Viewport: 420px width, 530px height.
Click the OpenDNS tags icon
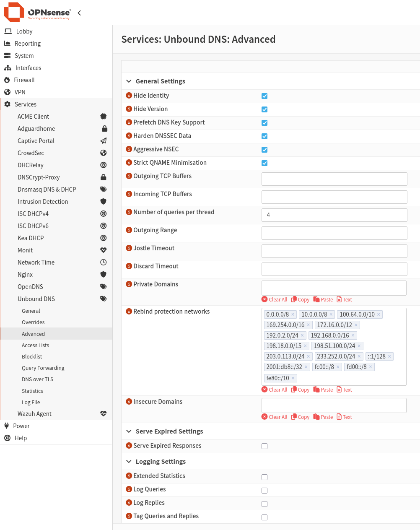click(x=104, y=286)
